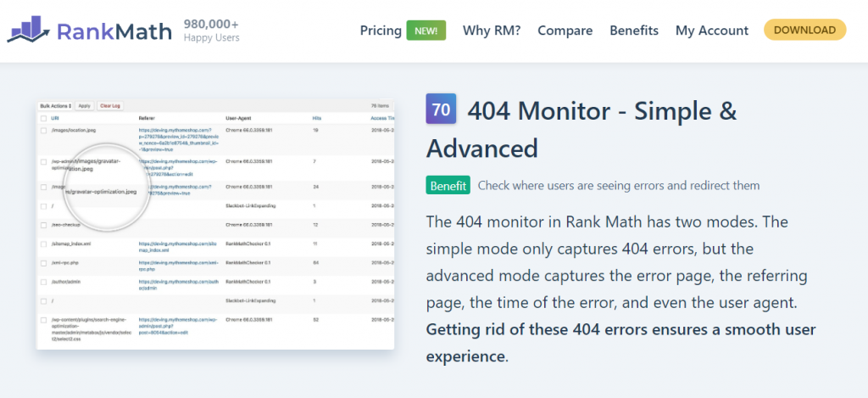Viewport: 868px width, 398px height.
Task: Click the green Benefit tag
Action: click(448, 185)
